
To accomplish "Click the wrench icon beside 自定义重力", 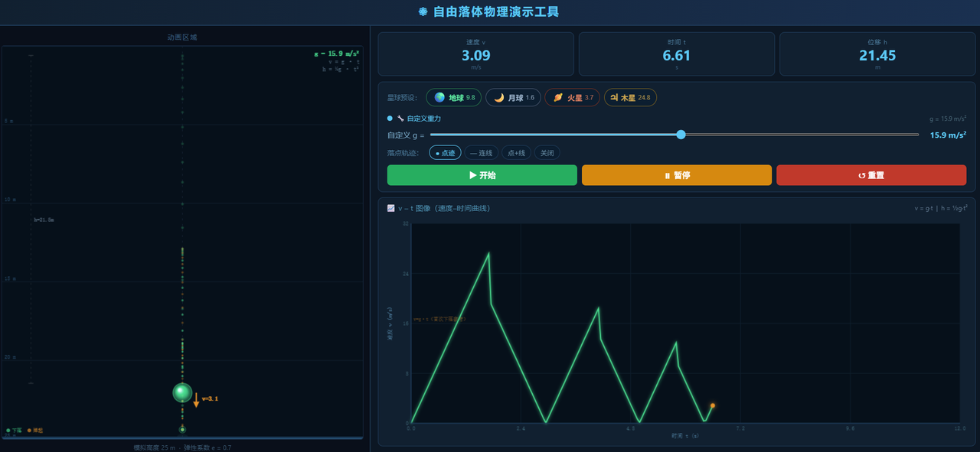I will coord(400,119).
